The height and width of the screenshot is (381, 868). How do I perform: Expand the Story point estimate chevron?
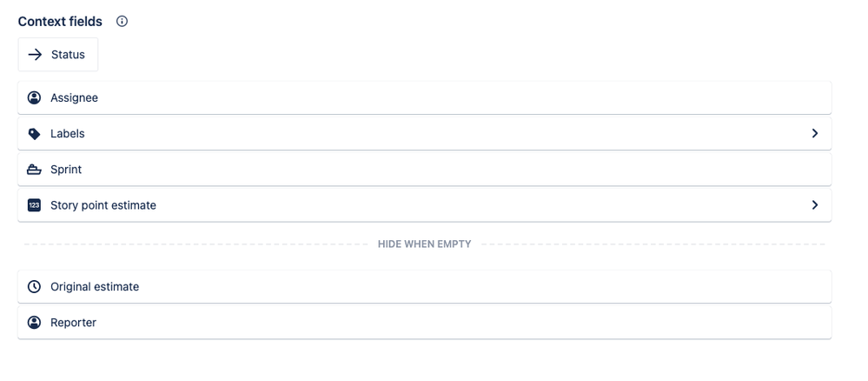pos(815,204)
